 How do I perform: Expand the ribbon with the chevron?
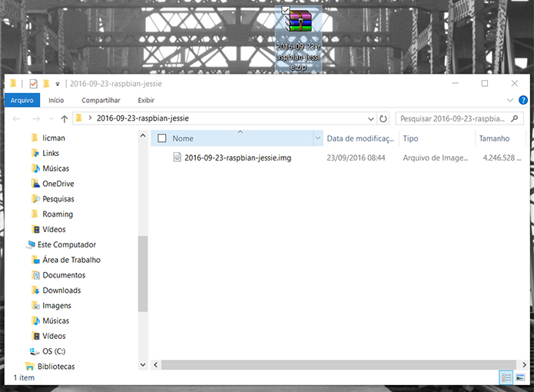click(x=510, y=100)
